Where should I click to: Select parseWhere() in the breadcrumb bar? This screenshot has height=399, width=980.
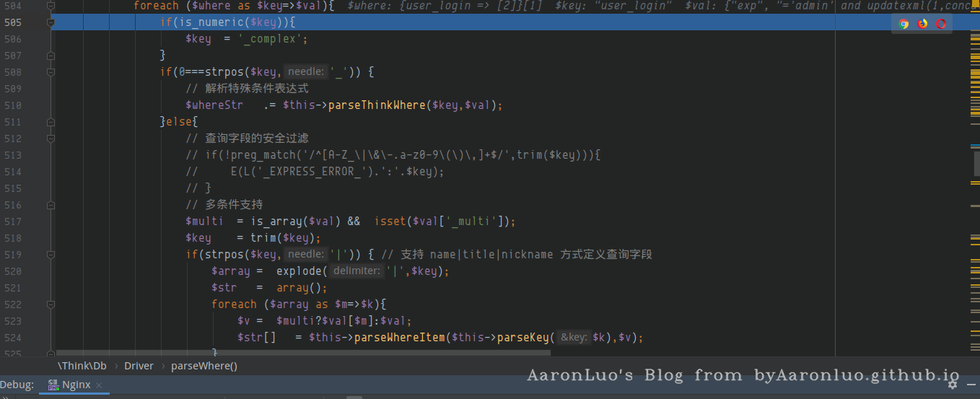pyautogui.click(x=204, y=366)
